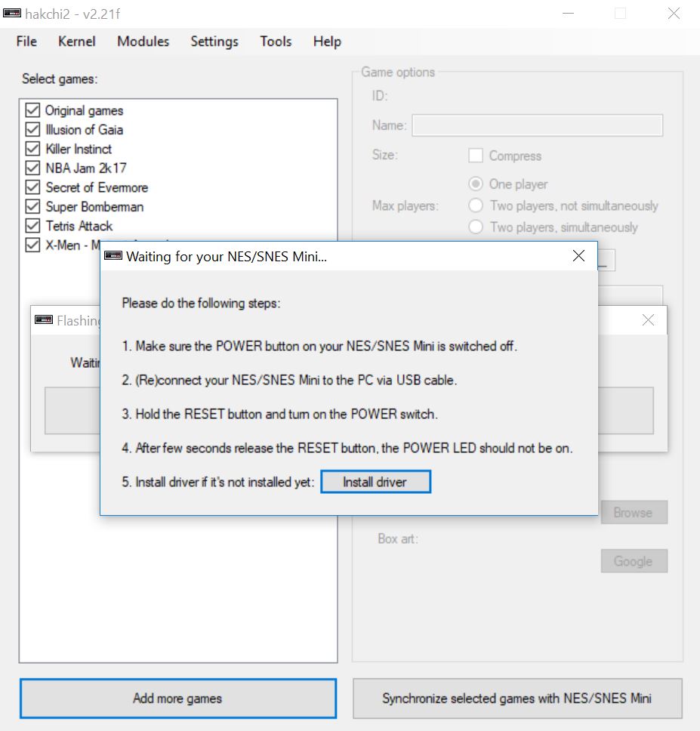Click step 4 text about POWER LED
Image resolution: width=700 pixels, height=731 pixels.
coord(347,448)
